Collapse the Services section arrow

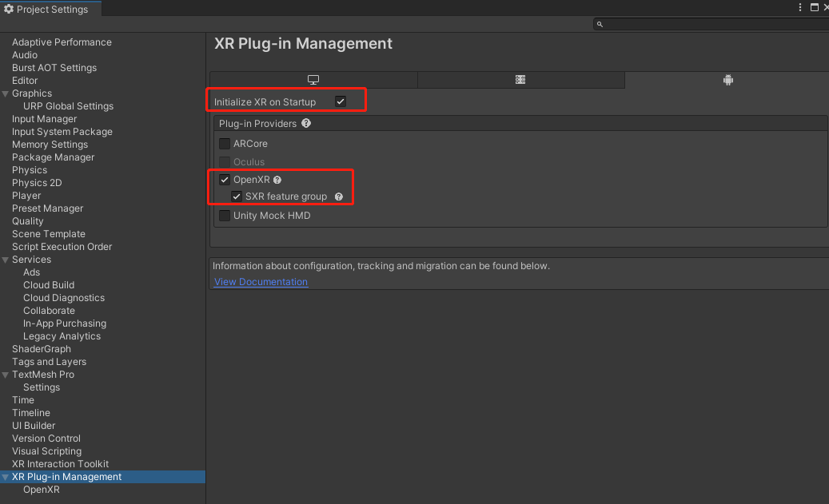pos(6,260)
